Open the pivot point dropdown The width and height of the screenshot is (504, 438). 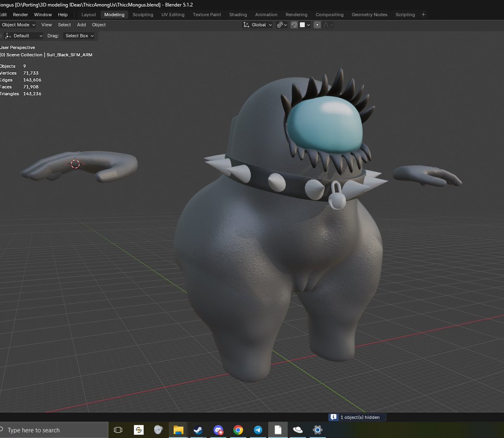tap(282, 25)
